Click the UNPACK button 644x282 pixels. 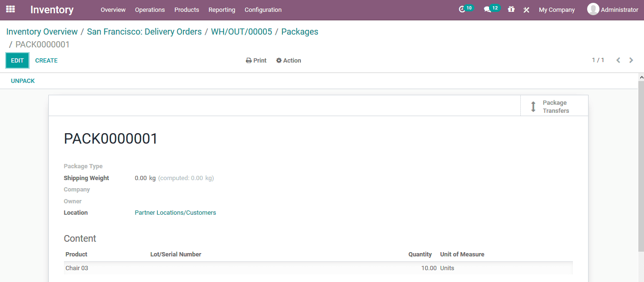[x=23, y=81]
